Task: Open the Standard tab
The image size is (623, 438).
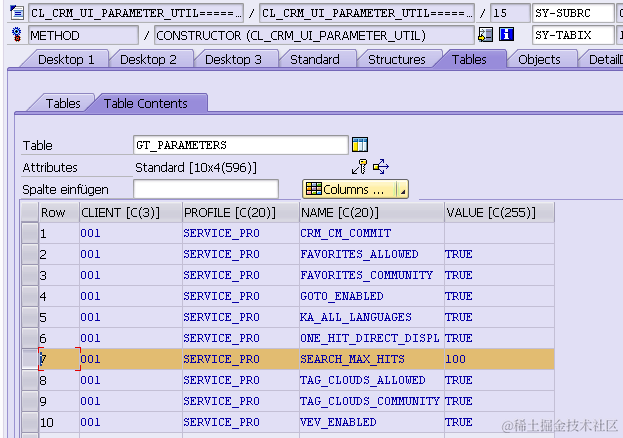Action: [x=315, y=60]
